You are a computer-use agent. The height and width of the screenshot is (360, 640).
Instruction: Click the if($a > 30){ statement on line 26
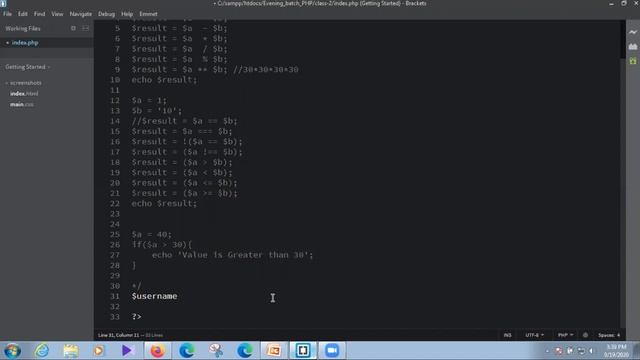162,244
